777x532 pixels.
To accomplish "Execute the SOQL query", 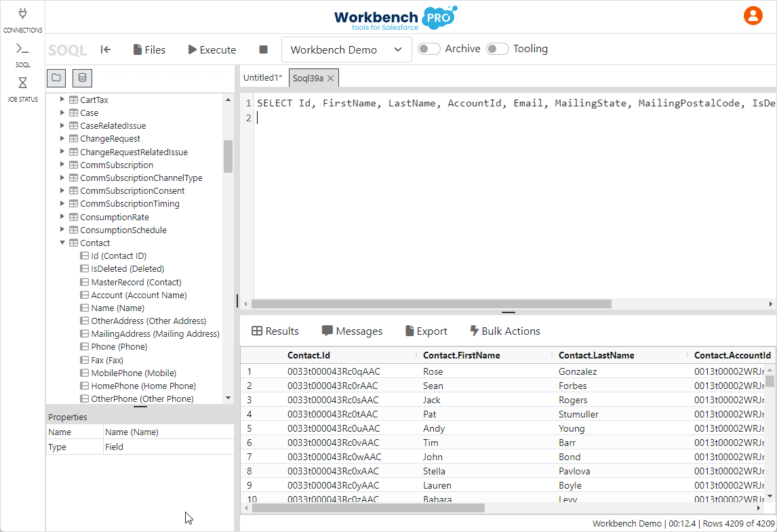I will click(212, 49).
